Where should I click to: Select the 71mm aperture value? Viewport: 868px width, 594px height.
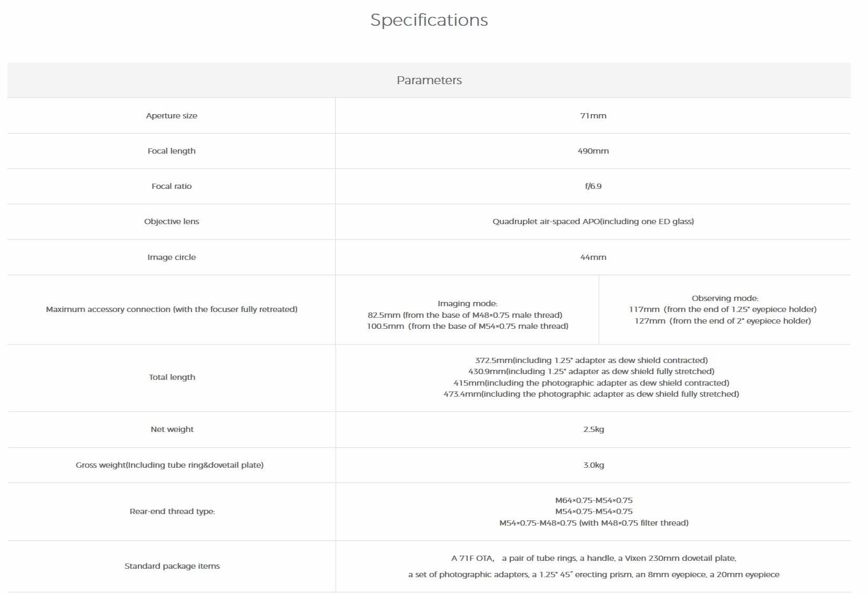(x=593, y=116)
